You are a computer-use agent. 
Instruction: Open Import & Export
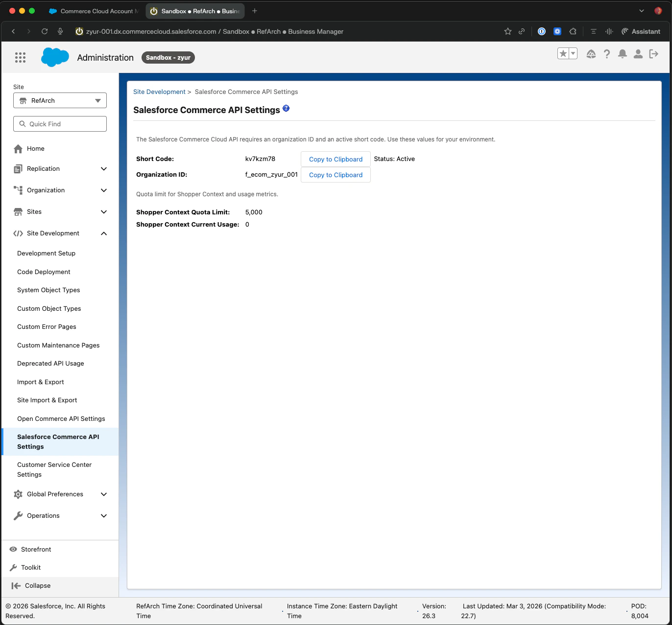coord(41,382)
